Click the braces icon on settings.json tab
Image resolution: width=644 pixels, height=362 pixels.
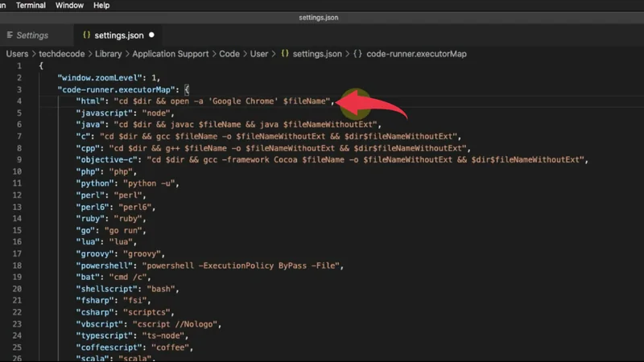click(85, 35)
